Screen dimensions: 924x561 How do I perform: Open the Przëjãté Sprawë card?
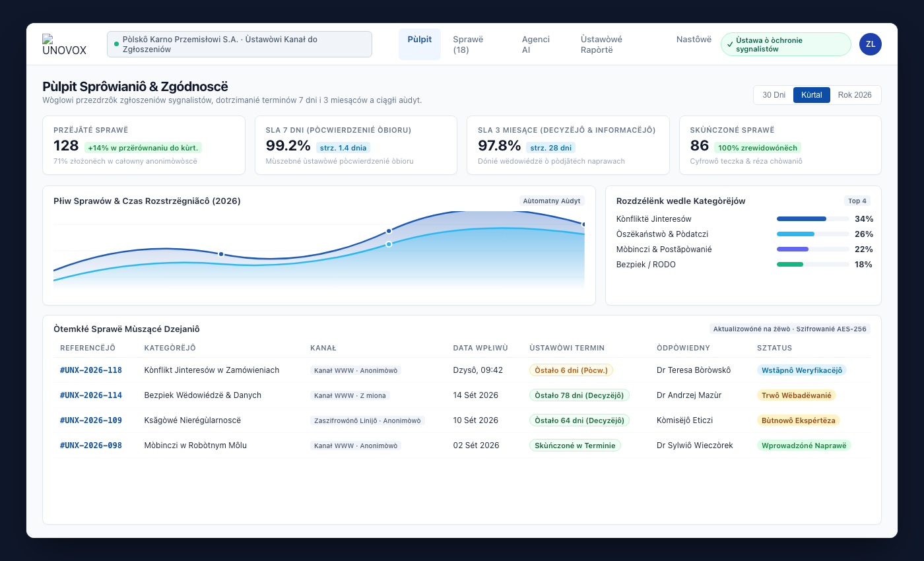click(144, 145)
